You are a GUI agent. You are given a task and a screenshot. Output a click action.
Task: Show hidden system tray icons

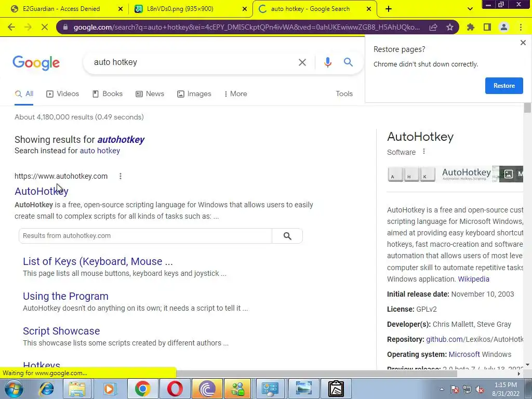click(442, 390)
